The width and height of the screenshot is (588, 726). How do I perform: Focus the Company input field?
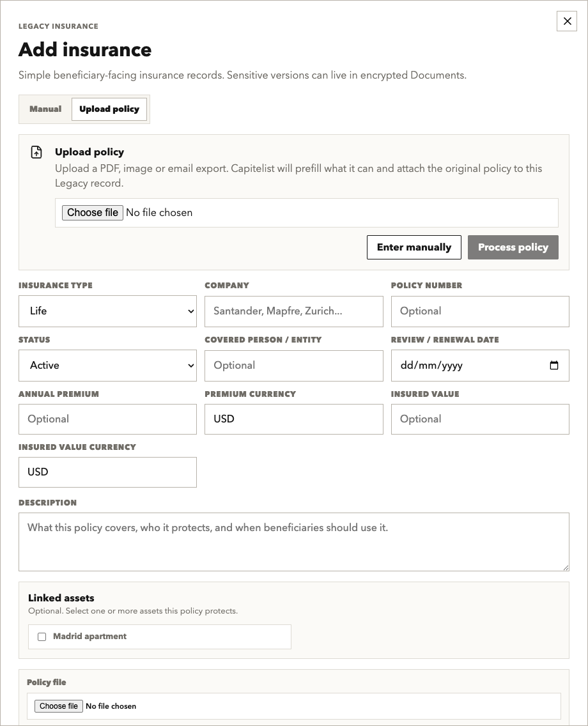point(294,311)
